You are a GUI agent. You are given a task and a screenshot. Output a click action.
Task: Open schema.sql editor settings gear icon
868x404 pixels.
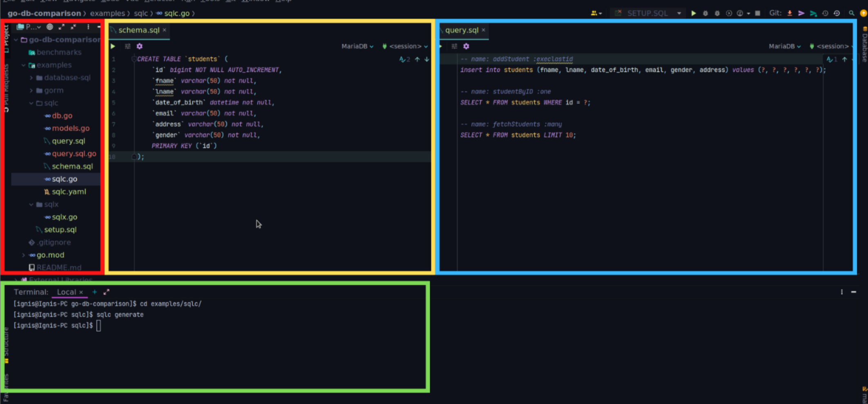tap(140, 46)
